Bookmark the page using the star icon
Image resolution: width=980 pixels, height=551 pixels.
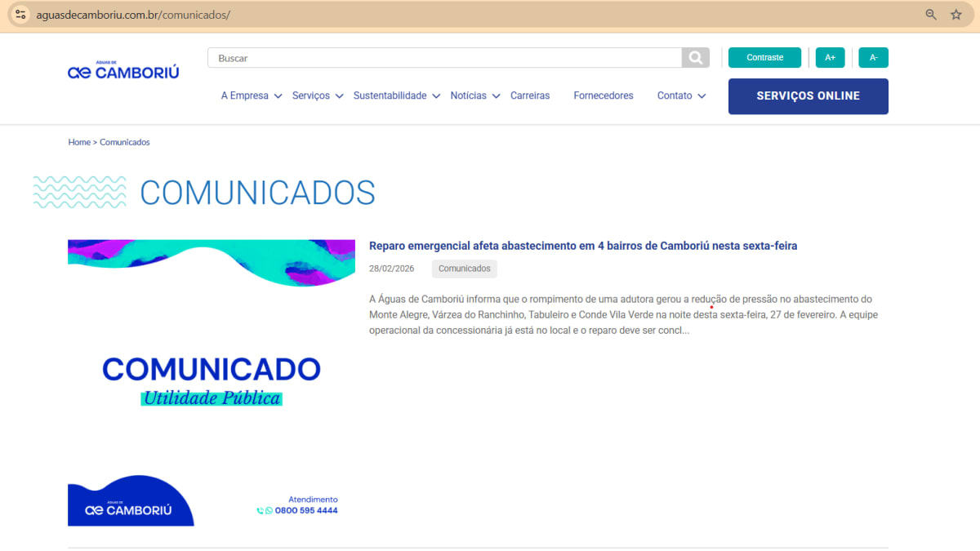click(x=956, y=14)
